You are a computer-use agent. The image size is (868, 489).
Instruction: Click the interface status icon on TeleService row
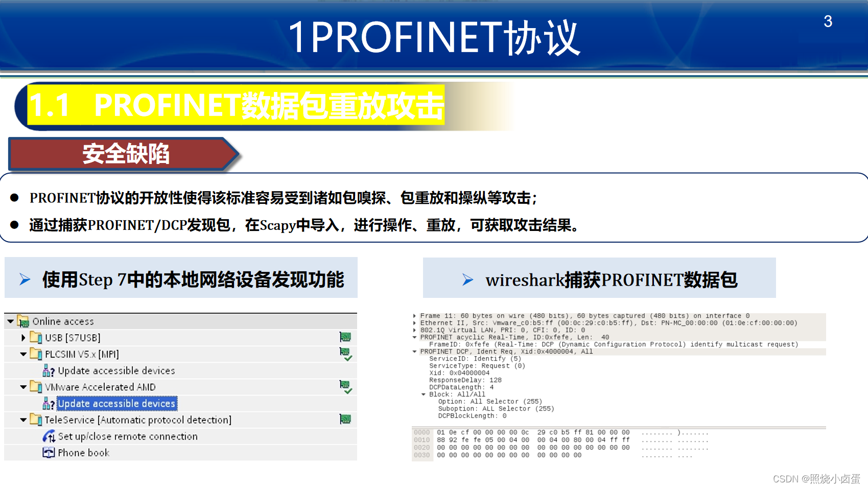coord(345,420)
